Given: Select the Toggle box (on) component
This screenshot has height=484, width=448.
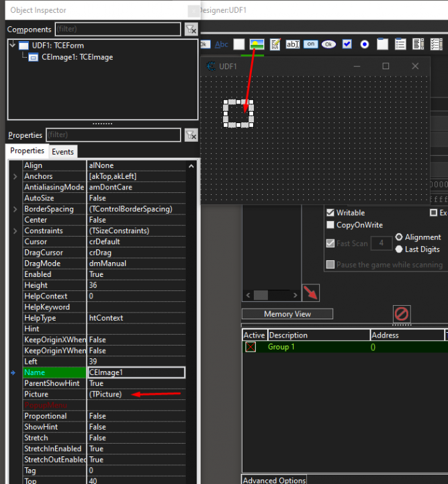Looking at the screenshot, I should 310,44.
